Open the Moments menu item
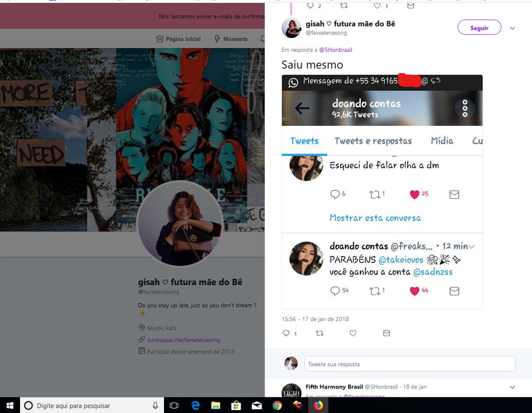Image resolution: width=532 pixels, height=413 pixels. (231, 39)
